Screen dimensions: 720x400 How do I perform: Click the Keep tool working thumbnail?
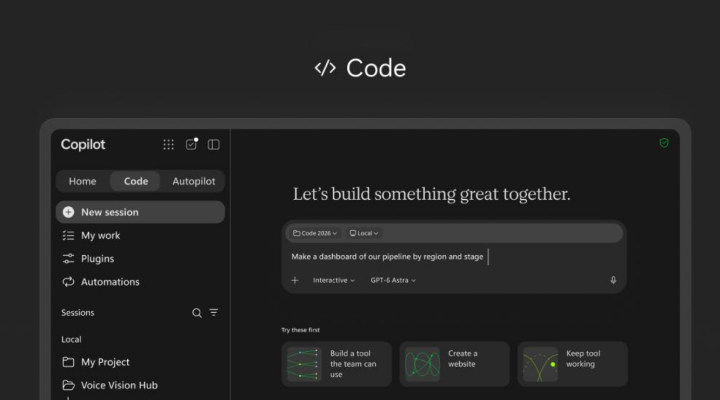click(x=540, y=364)
